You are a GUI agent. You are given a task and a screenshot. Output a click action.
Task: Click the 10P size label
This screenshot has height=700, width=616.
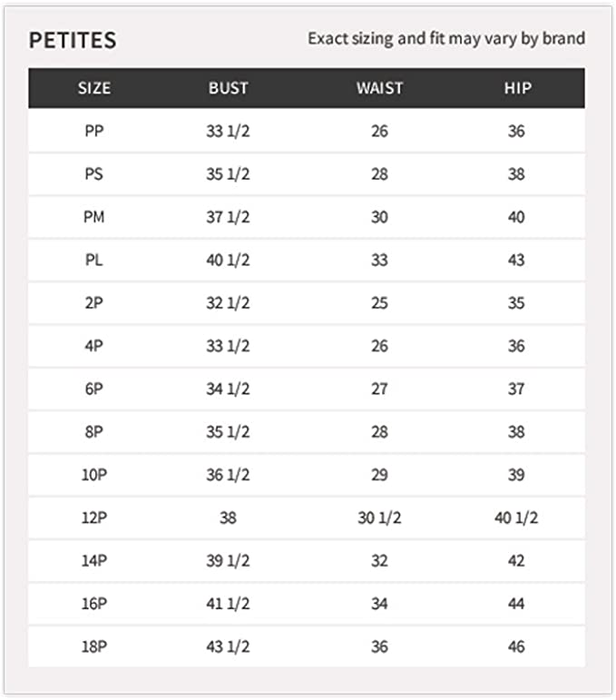click(93, 475)
